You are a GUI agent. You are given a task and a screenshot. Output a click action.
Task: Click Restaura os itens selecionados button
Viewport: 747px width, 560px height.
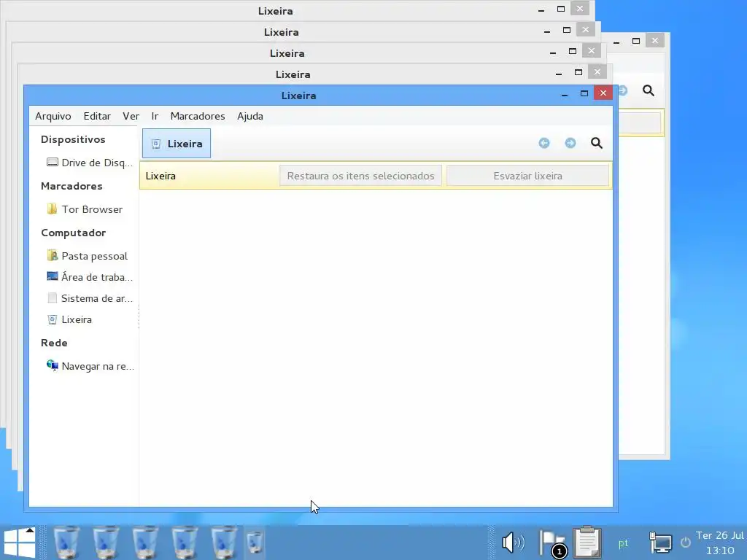[360, 176]
